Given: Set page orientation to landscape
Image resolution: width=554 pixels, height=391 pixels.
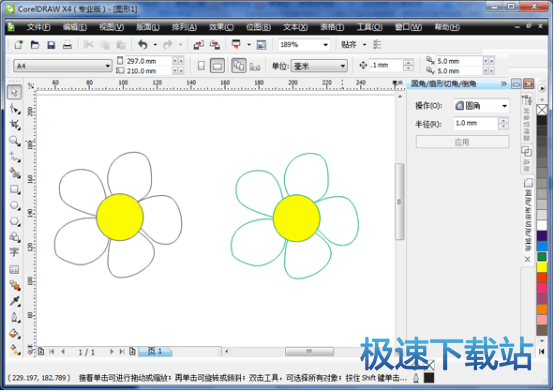Looking at the screenshot, I should [217, 66].
